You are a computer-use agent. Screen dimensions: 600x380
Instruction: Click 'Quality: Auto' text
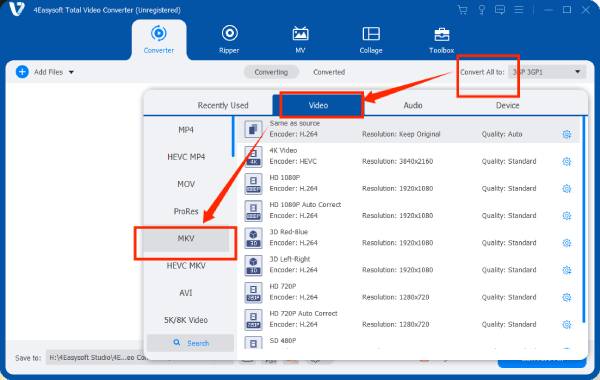tap(502, 134)
